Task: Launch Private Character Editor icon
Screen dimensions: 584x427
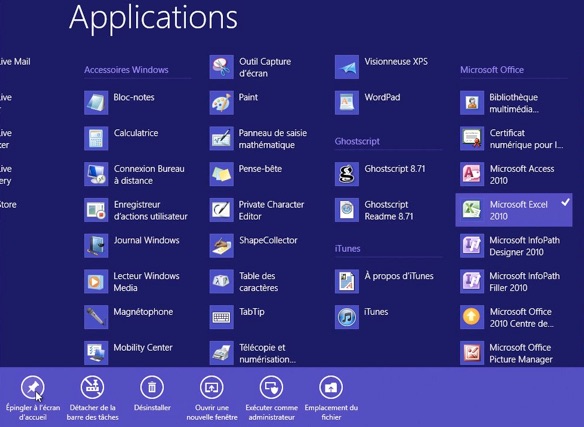Action: [x=222, y=210]
